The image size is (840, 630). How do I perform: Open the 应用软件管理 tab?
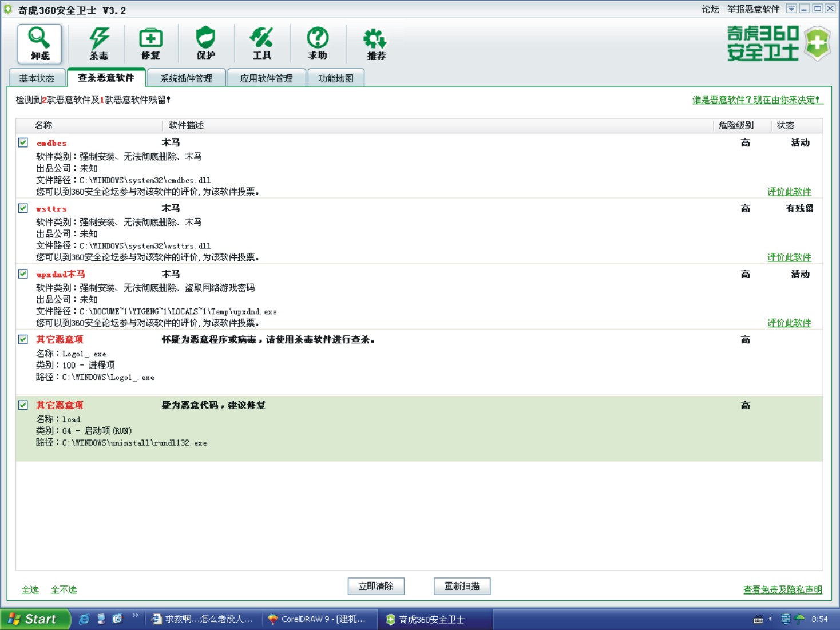pos(266,78)
